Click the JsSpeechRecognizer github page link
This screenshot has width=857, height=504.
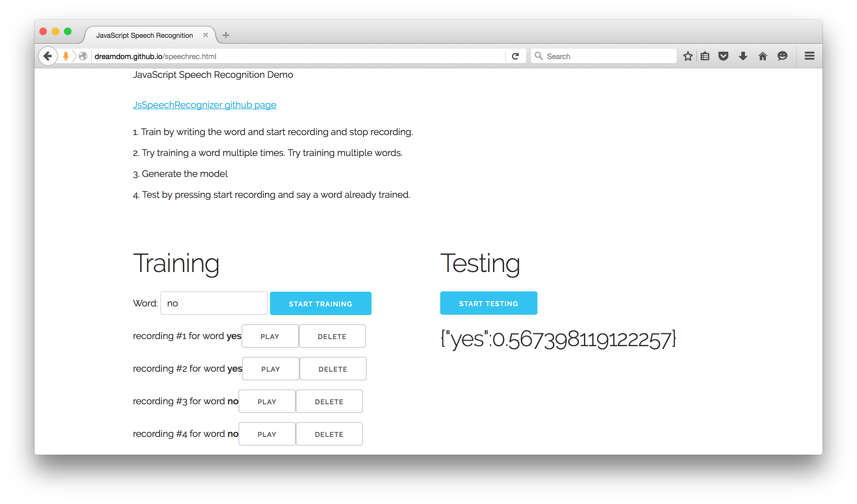point(205,105)
